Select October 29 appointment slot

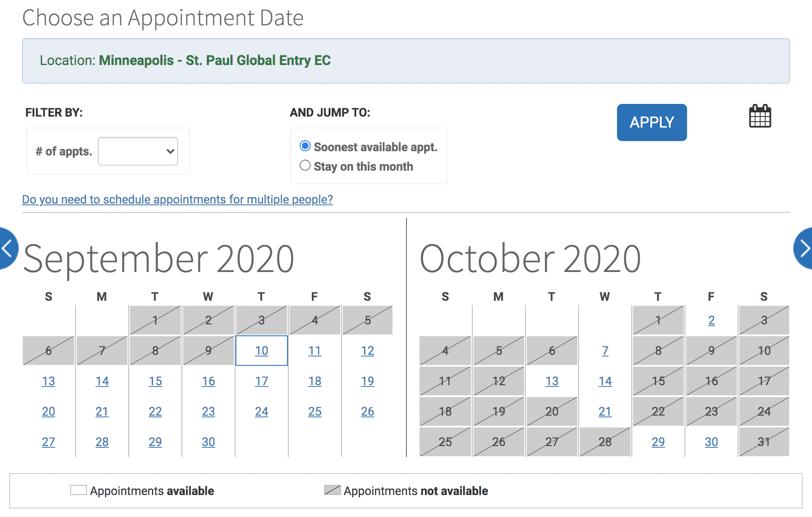click(x=658, y=441)
